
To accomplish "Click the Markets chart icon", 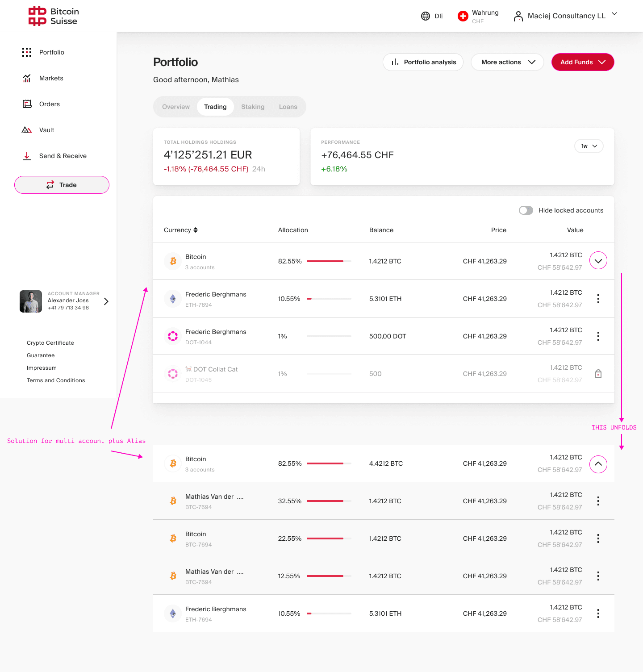I will click(x=27, y=78).
